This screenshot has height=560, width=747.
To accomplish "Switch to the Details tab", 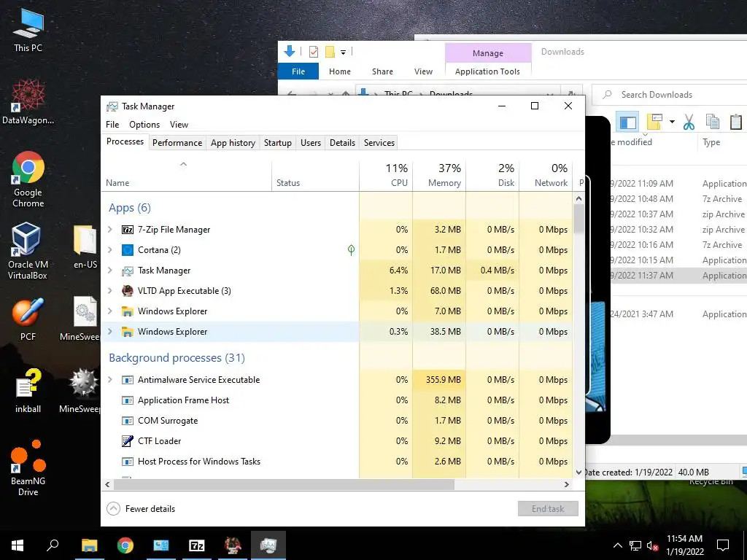I will 343,143.
